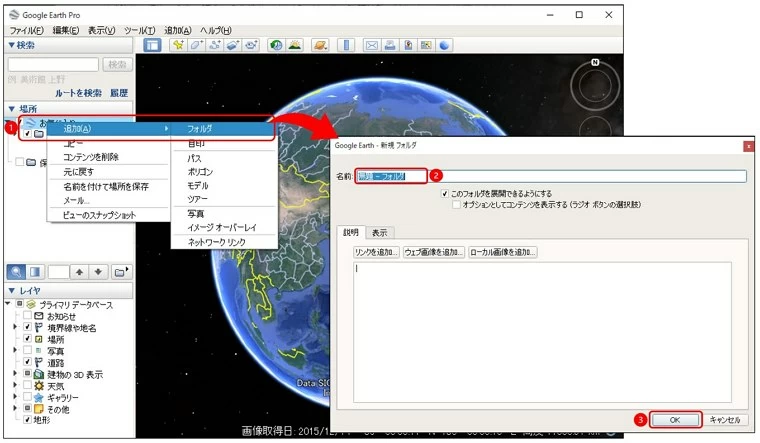Click OK in the new folder dialog
760x443 pixels.
coord(675,420)
